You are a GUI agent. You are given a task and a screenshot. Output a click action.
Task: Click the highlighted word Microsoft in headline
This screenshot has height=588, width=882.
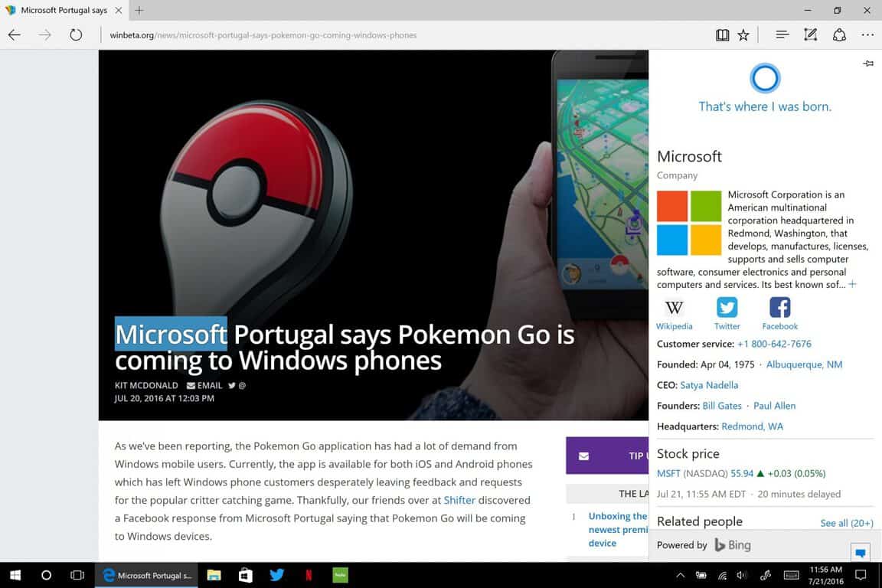coord(171,335)
